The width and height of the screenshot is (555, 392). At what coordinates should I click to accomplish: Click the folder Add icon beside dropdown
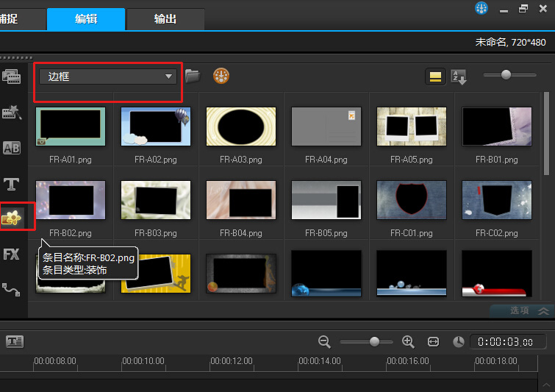point(193,76)
